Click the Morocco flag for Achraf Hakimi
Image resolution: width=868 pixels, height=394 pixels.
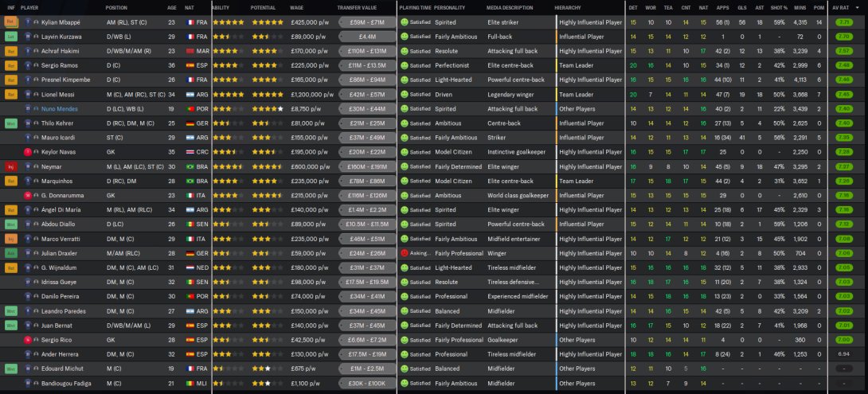191,51
